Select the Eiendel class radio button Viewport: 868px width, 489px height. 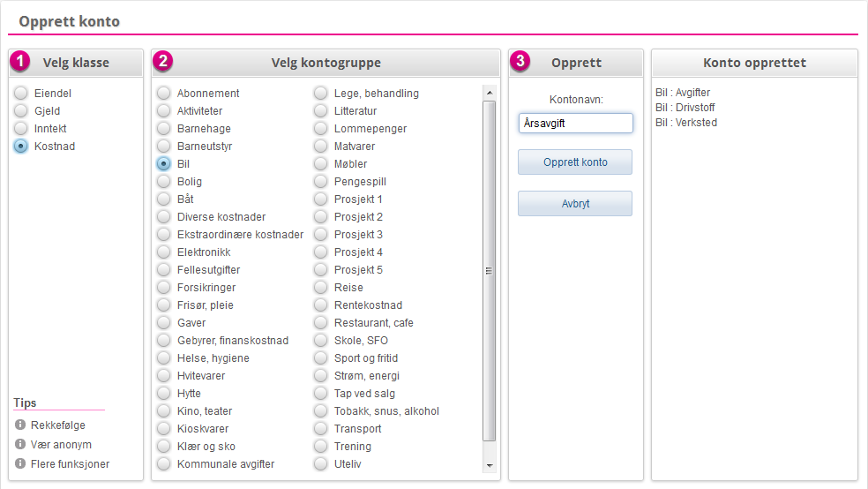point(20,93)
